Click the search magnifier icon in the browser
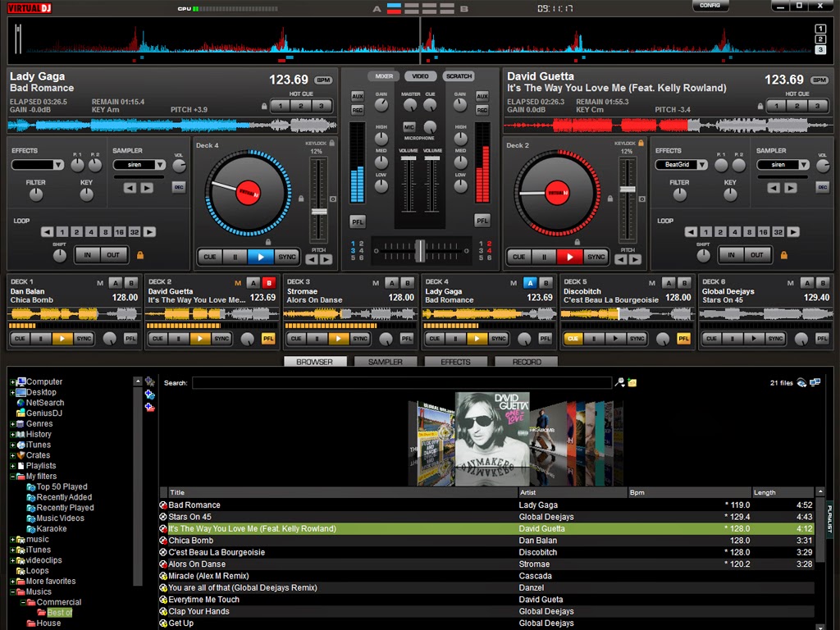 619,381
